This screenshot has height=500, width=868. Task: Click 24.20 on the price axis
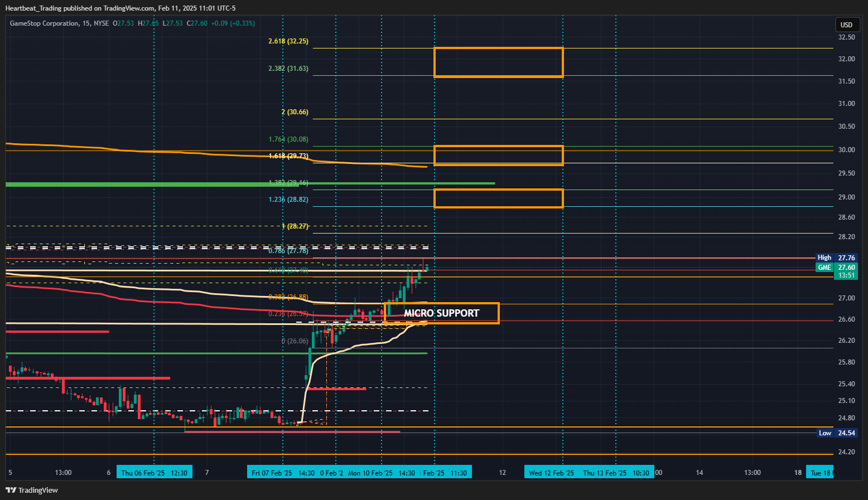tap(846, 452)
